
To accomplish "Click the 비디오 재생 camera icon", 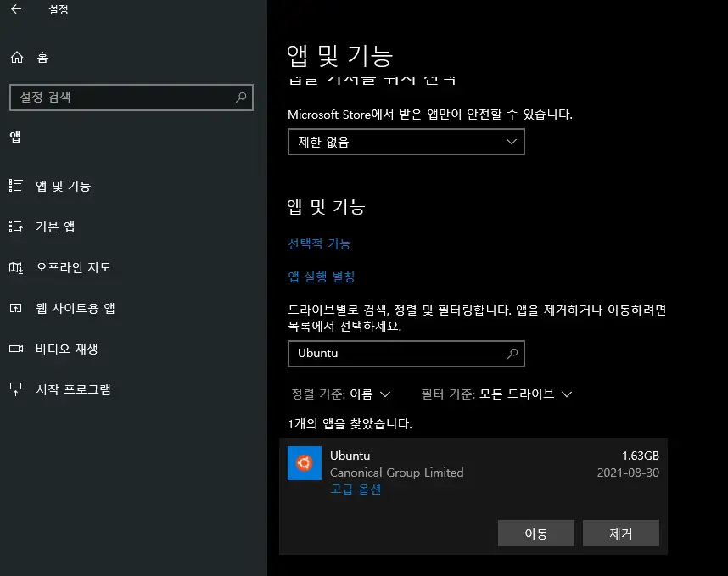I will pos(16,349).
